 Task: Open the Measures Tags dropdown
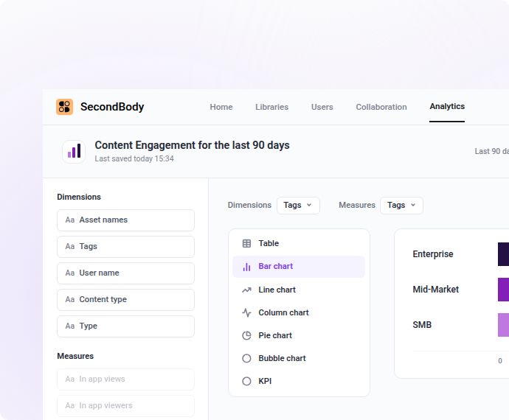(401, 206)
